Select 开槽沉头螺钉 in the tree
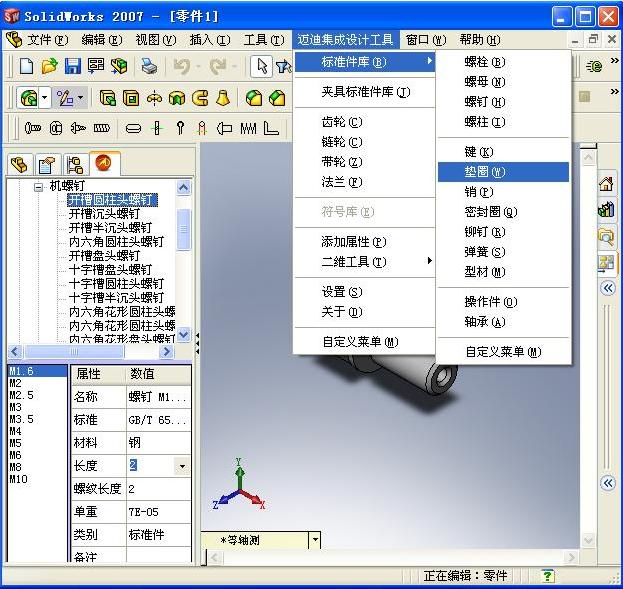This screenshot has width=623, height=589. [x=104, y=214]
